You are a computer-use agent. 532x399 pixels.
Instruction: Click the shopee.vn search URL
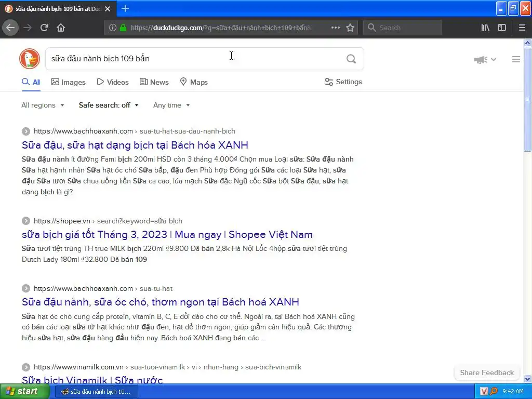(x=108, y=221)
